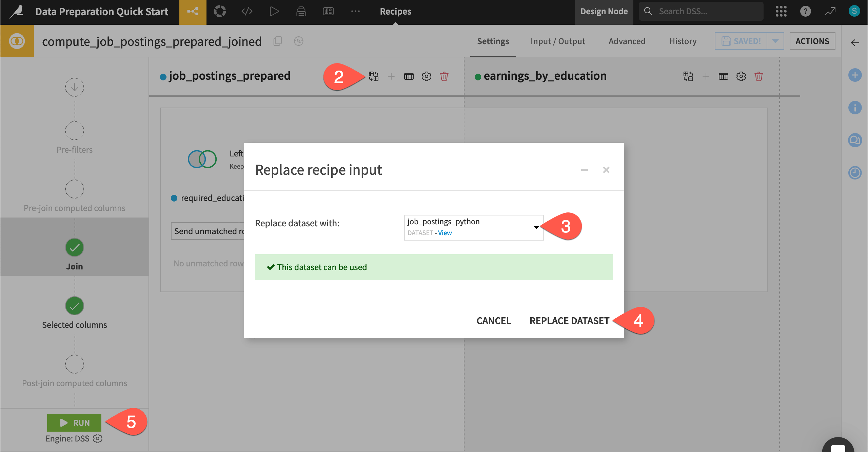The width and height of the screenshot is (868, 452).
Task: Open the more options ellipsis menu
Action: [x=355, y=12]
